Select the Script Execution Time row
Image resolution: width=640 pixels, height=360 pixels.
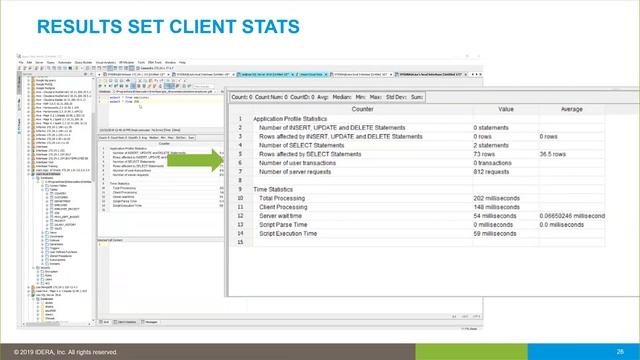click(x=417, y=233)
